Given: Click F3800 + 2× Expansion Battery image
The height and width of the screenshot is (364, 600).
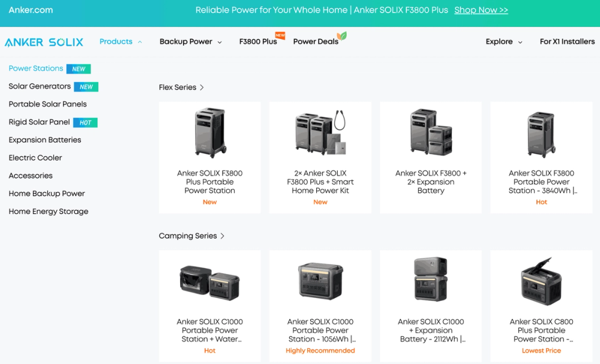Looking at the screenshot, I should point(431,132).
